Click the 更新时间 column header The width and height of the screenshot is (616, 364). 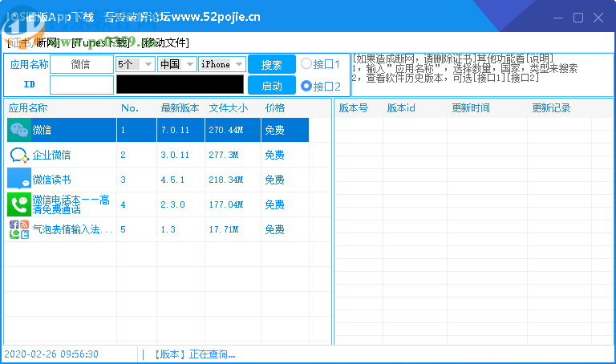point(471,108)
